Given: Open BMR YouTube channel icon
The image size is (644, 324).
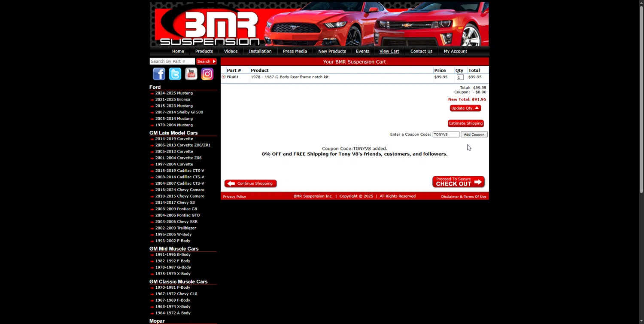Looking at the screenshot, I should pyautogui.click(x=191, y=74).
